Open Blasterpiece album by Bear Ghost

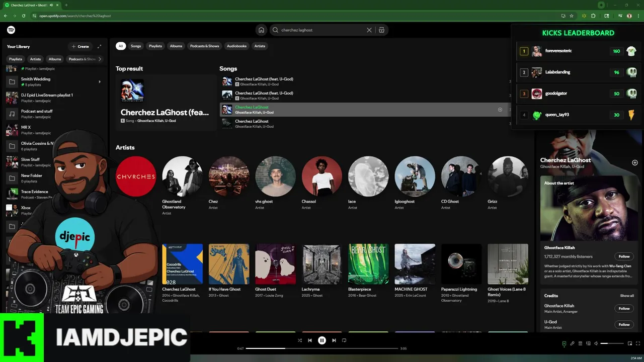click(368, 271)
